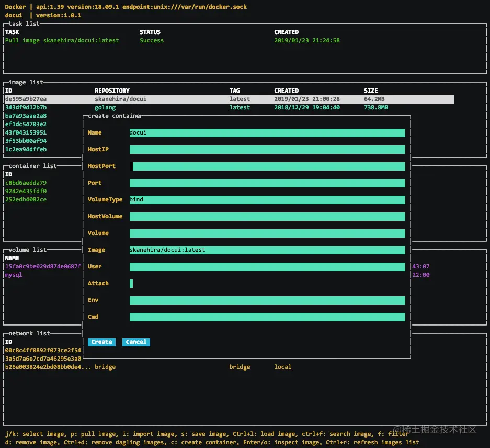The height and width of the screenshot is (448, 490).
Task: Click the Cmd input field
Action: [x=267, y=317]
